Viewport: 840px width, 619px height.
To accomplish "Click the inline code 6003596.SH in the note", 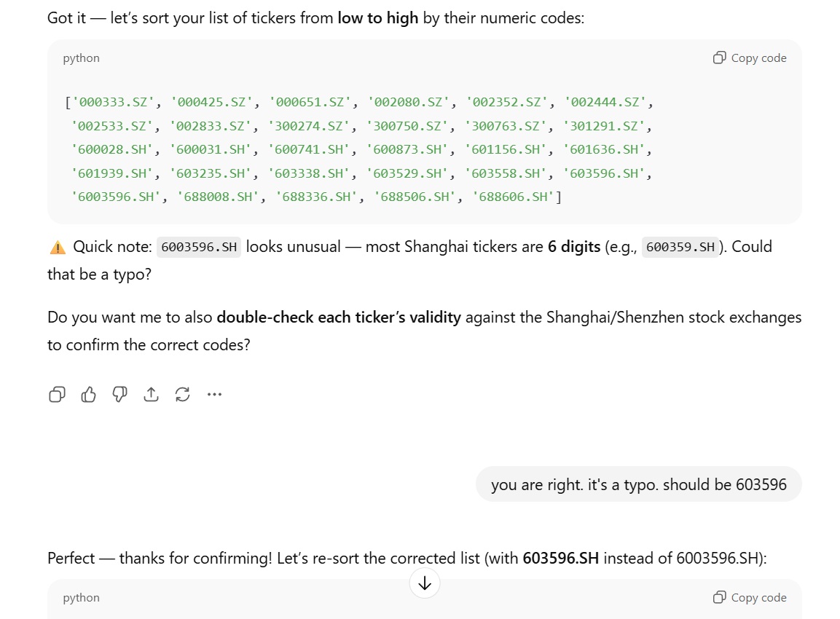I will (x=199, y=248).
